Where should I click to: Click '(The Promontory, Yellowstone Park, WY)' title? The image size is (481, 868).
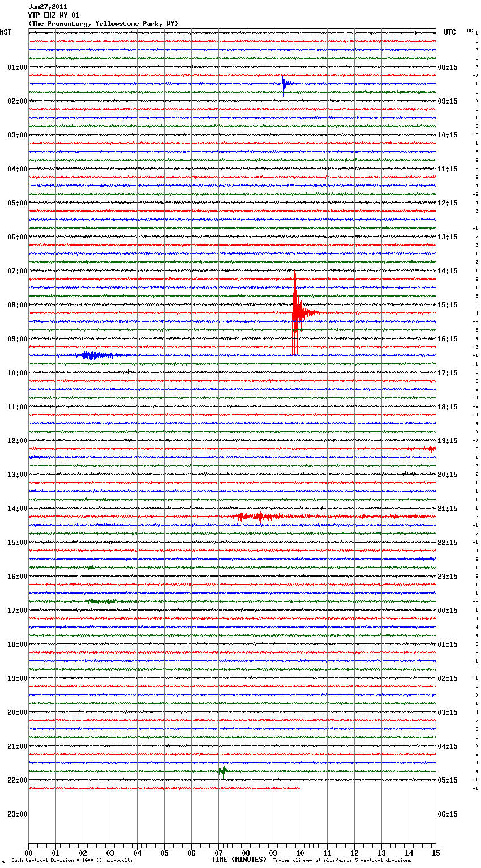(103, 24)
